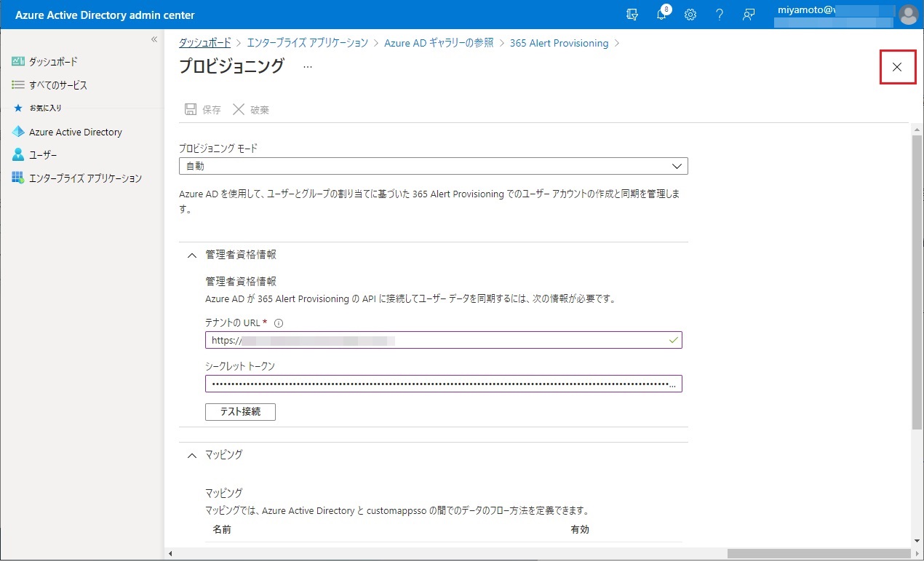Click 365 Alert Provisioning breadcrumb link
The height and width of the screenshot is (562, 924).
[559, 43]
